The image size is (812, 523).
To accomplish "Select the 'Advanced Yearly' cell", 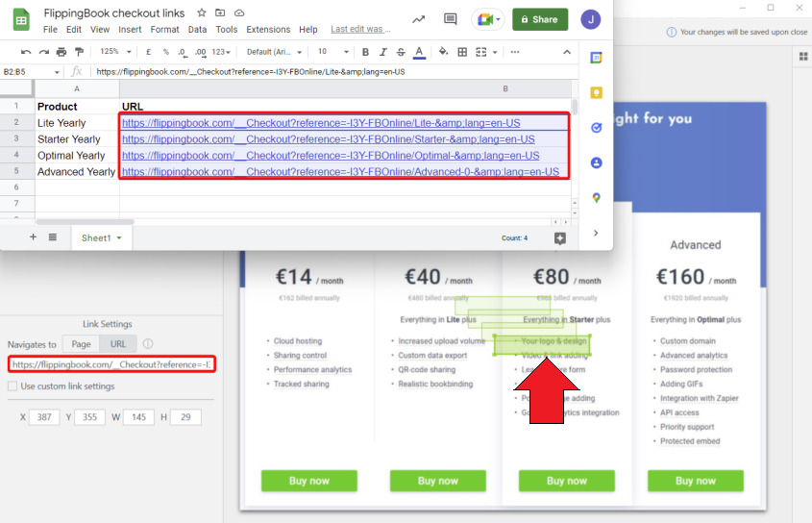I will [x=77, y=171].
